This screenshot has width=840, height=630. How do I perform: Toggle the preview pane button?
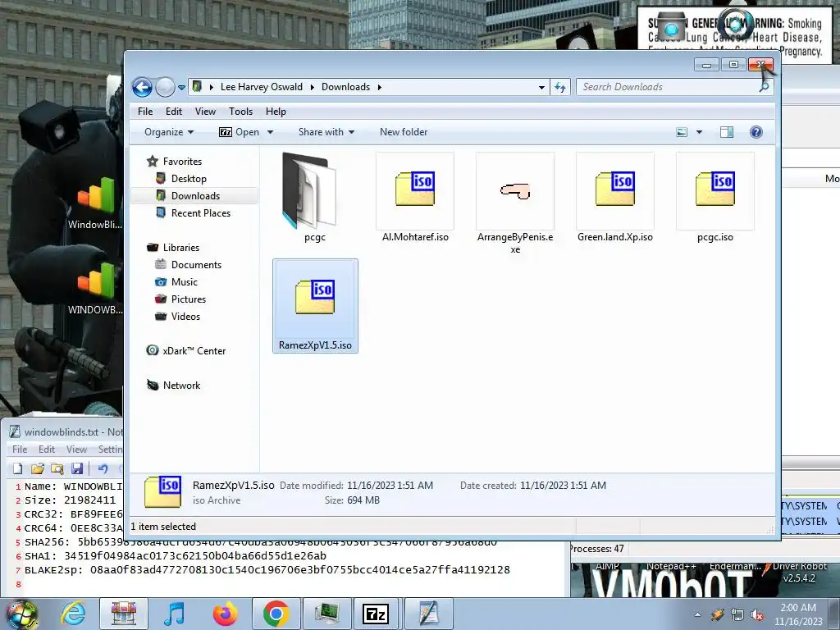tap(727, 132)
